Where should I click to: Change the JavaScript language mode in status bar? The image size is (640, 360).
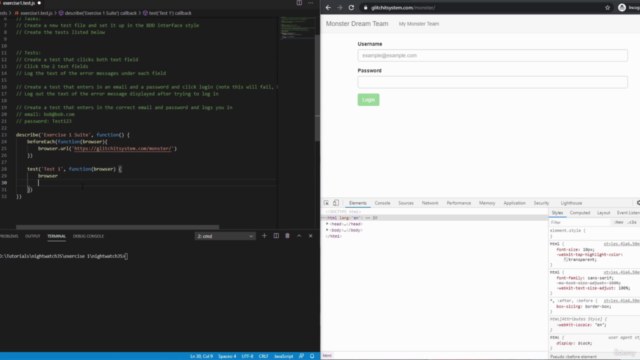point(283,356)
